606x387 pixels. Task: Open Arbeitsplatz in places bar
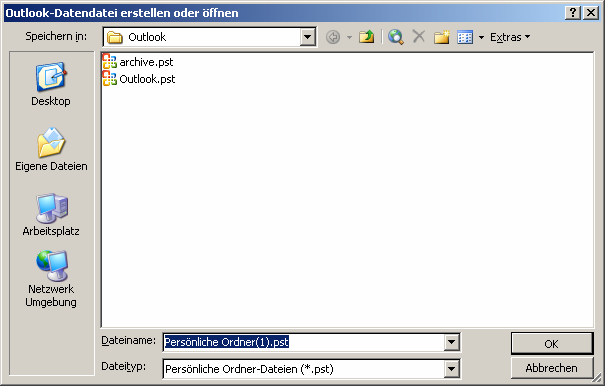51,215
